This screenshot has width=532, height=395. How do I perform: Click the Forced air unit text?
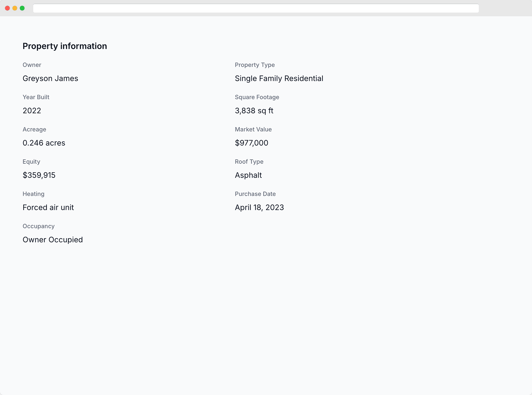point(48,207)
